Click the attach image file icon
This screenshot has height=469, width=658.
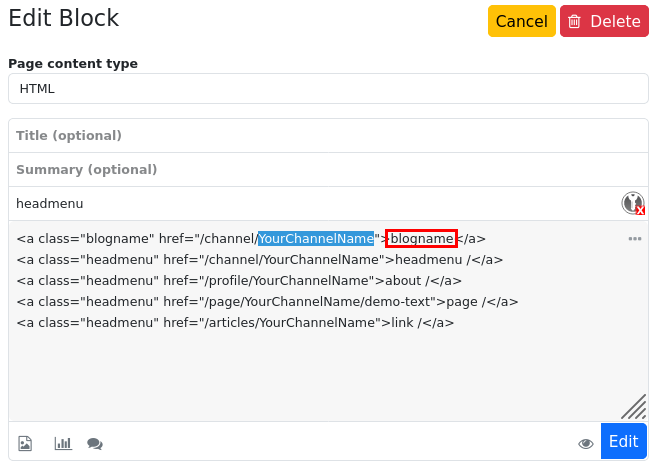26,443
